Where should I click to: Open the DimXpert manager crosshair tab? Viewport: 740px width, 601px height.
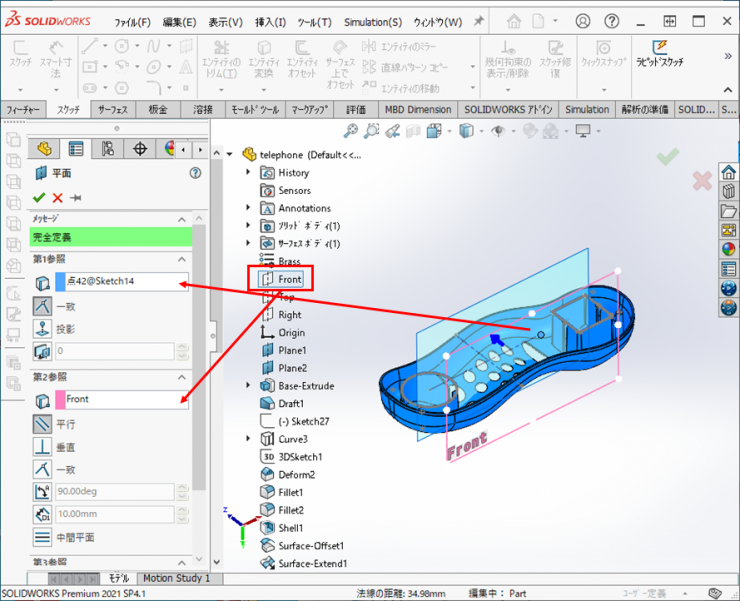pyautogui.click(x=139, y=149)
